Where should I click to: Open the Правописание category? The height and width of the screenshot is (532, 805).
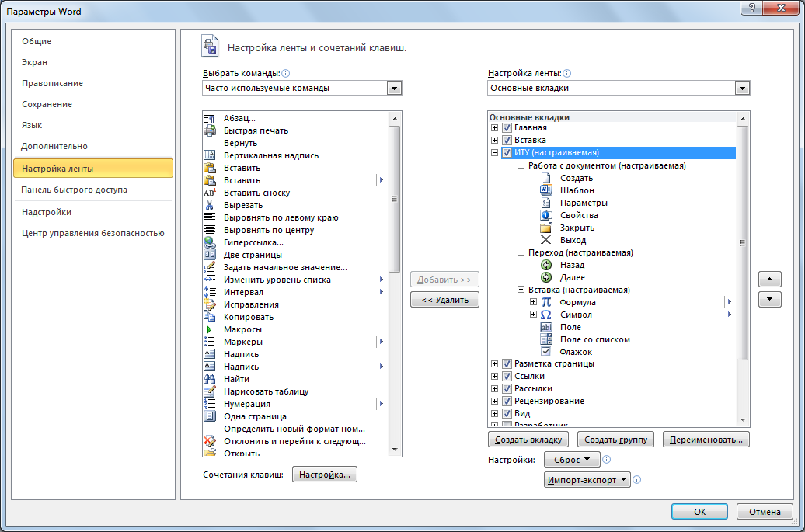(52, 83)
